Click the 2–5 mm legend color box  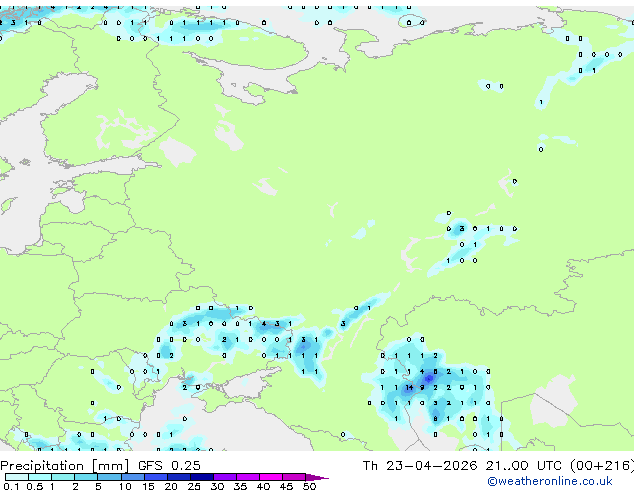(x=86, y=477)
